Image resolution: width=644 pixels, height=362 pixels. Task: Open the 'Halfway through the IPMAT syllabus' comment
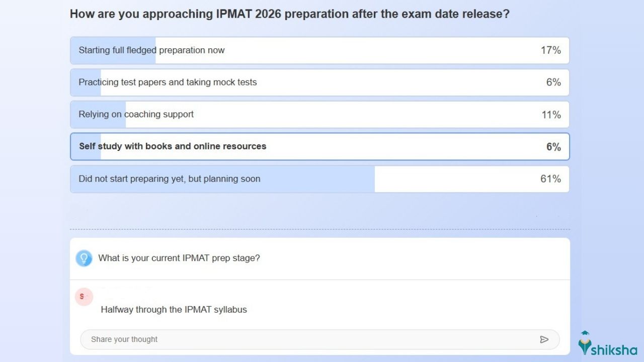tap(174, 310)
